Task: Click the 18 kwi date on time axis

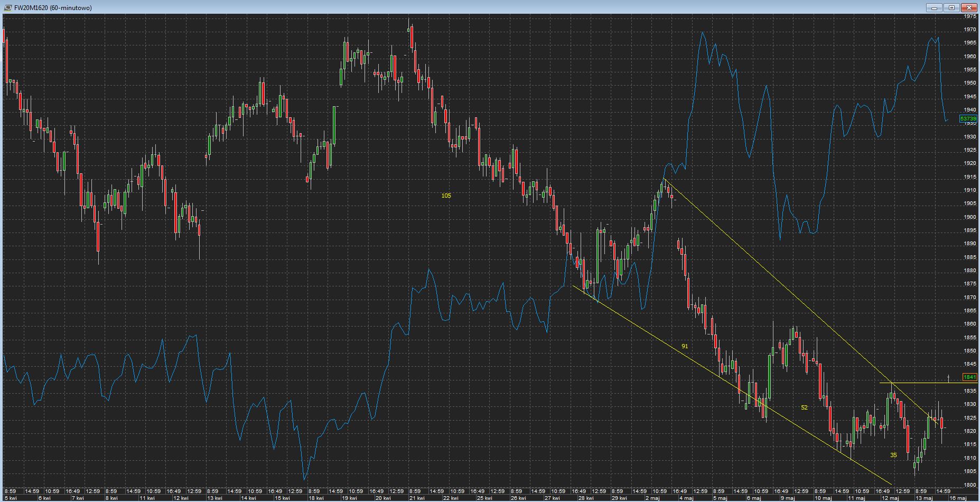Action: [x=315, y=498]
